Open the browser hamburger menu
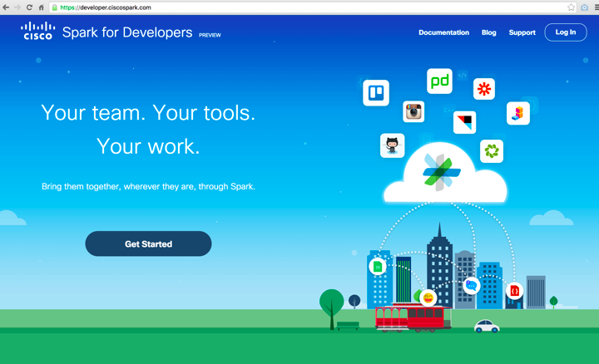 (x=597, y=7)
